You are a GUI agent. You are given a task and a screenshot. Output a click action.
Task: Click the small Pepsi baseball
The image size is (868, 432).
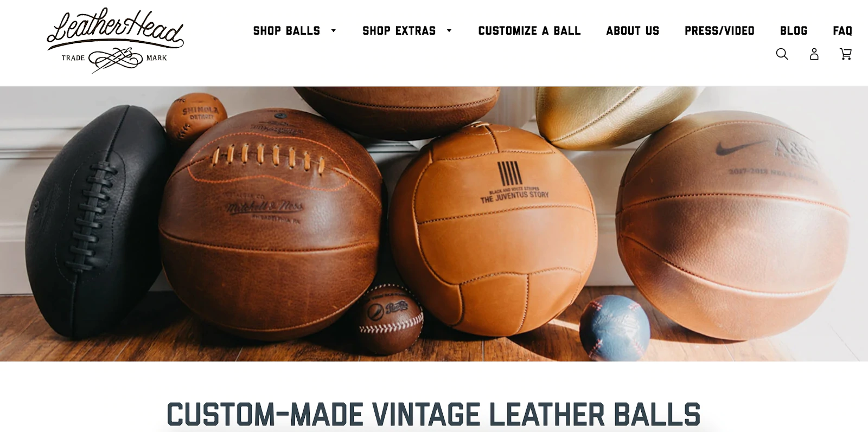[x=390, y=320]
